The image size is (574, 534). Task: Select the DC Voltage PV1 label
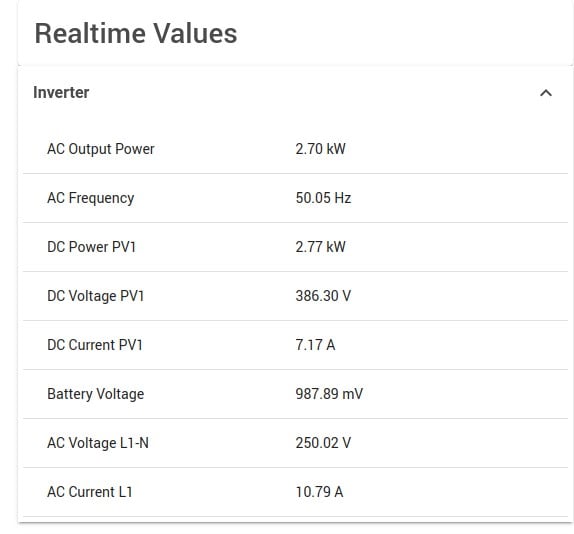coord(96,296)
